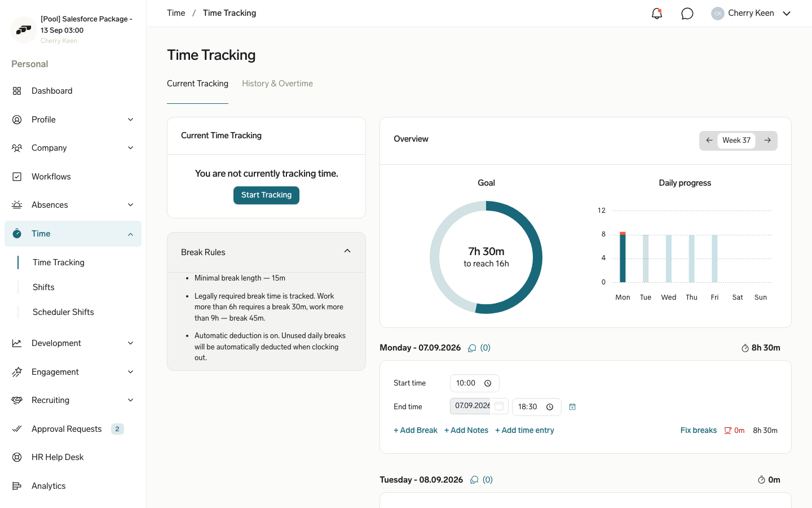Screen dimensions: 812x508
Task: Click the Dashboard grid icon in sidebar
Action: coord(17,91)
